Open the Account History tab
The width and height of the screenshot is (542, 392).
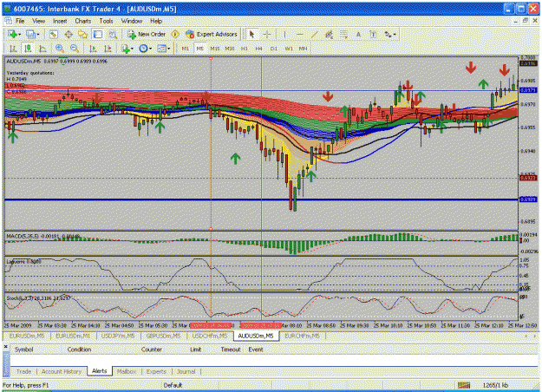(x=62, y=371)
